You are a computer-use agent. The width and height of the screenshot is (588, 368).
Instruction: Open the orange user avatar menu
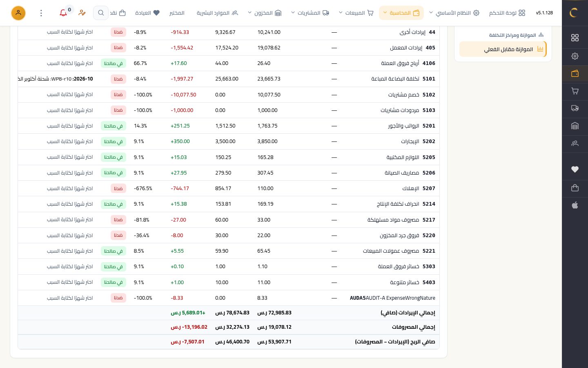18,13
